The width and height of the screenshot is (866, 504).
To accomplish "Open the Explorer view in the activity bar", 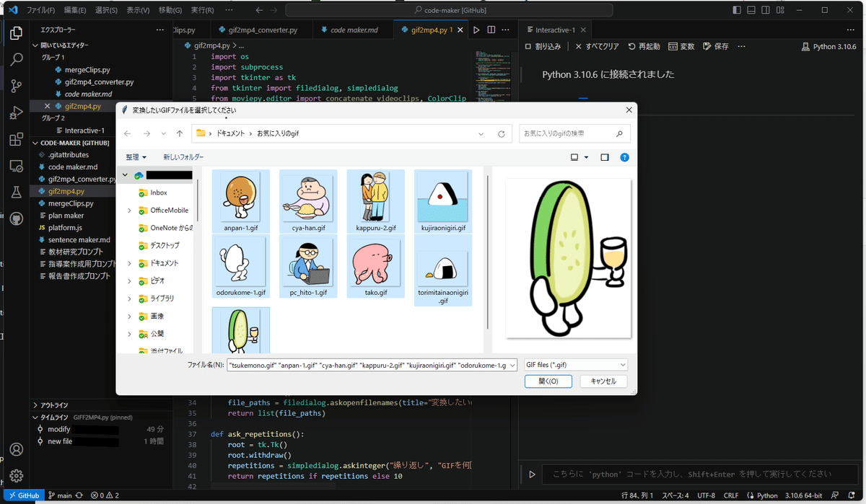I will (x=17, y=32).
